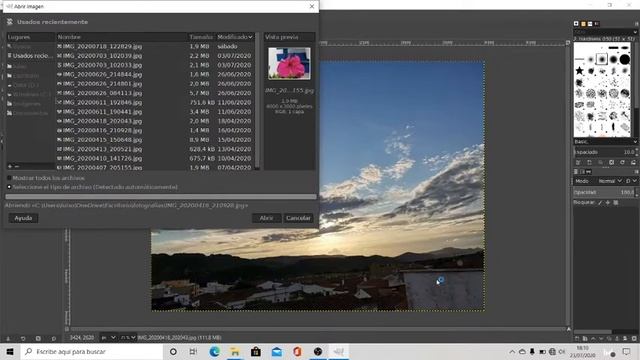Image resolution: width=640 pixels, height=360 pixels.
Task: Click the Abrir button
Action: tap(267, 218)
